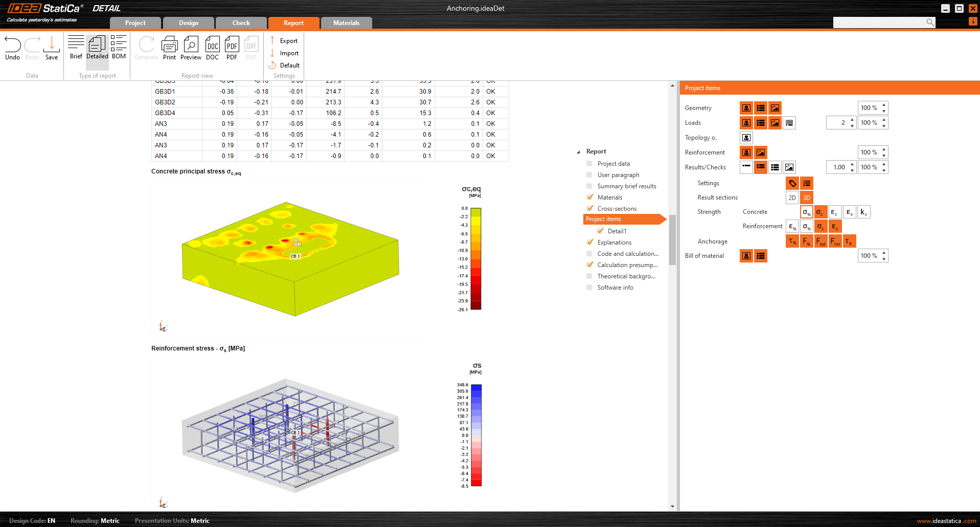This screenshot has height=527, width=980.
Task: Increase the Loads count stepper
Action: pos(852,120)
